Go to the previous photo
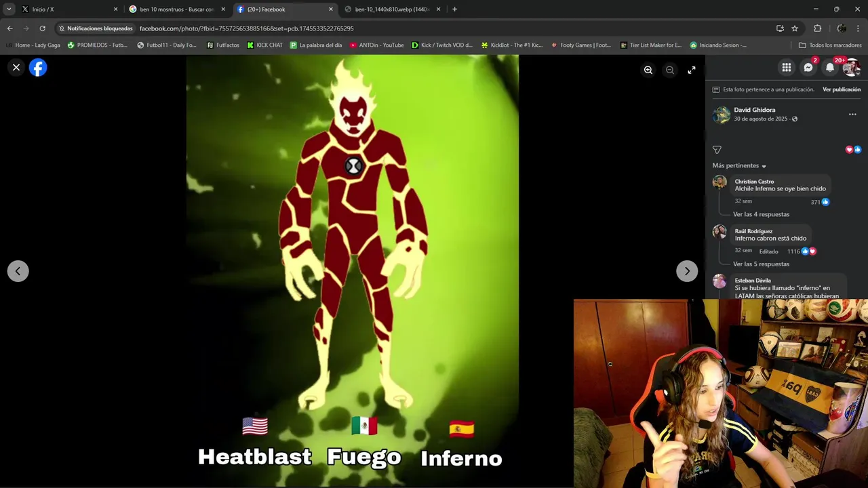Screen dimensions: 868x488 18,271
